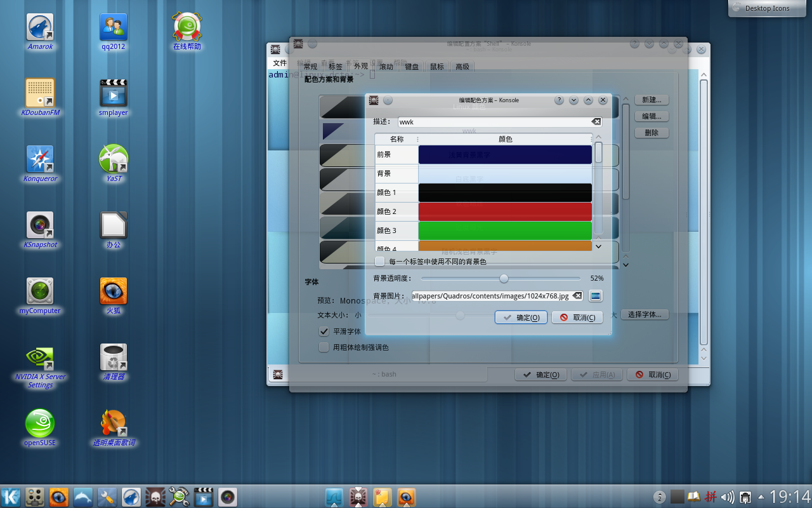Click 确定 in the profile dialog
Screen dimensions: 812x508
540,375
